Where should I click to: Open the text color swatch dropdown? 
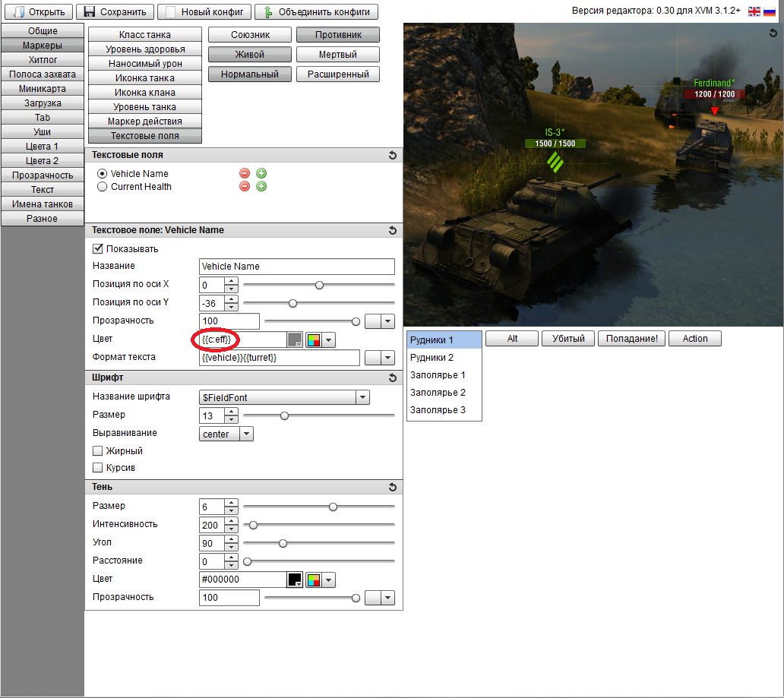pos(295,340)
